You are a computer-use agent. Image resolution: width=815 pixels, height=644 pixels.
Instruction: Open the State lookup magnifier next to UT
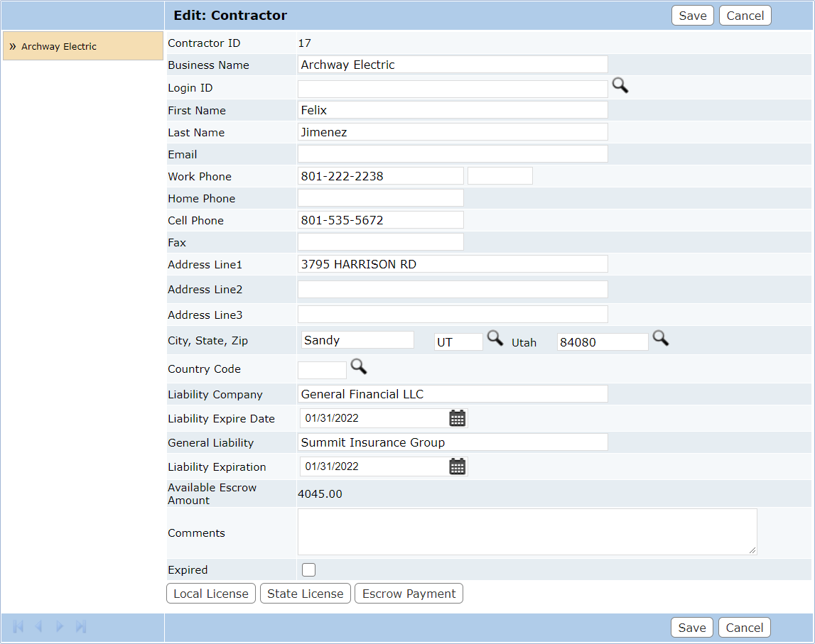[495, 339]
